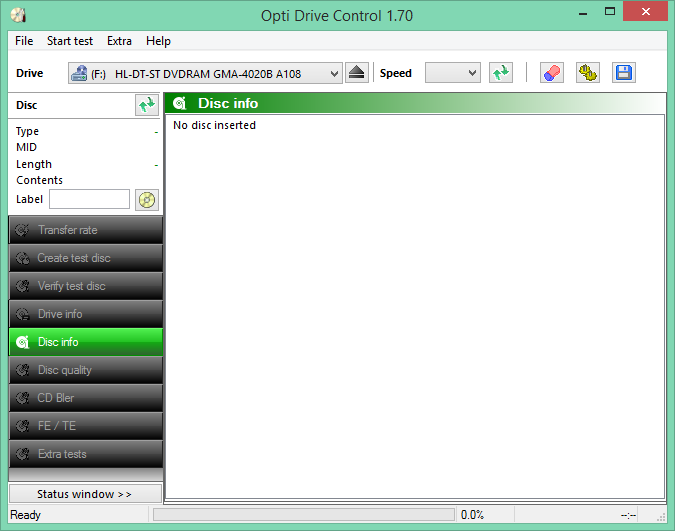Select Verify test disc in sidebar
Image resolution: width=675 pixels, height=531 pixels.
point(86,286)
